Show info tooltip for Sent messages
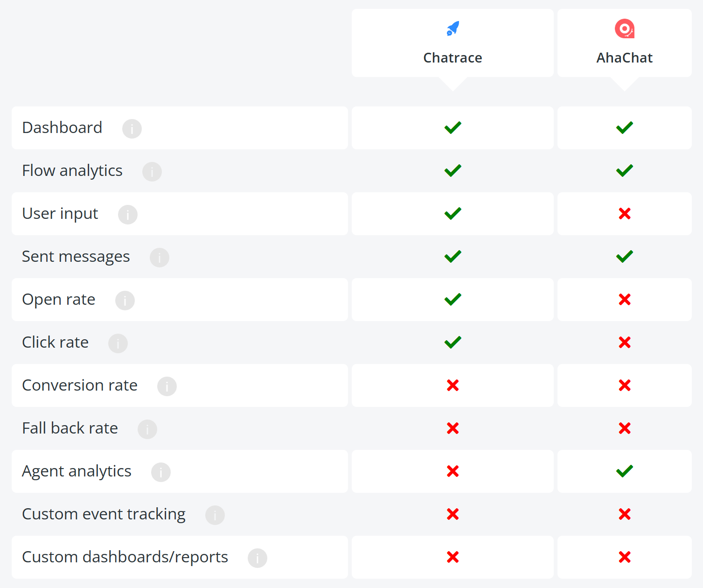703x588 pixels. [160, 257]
